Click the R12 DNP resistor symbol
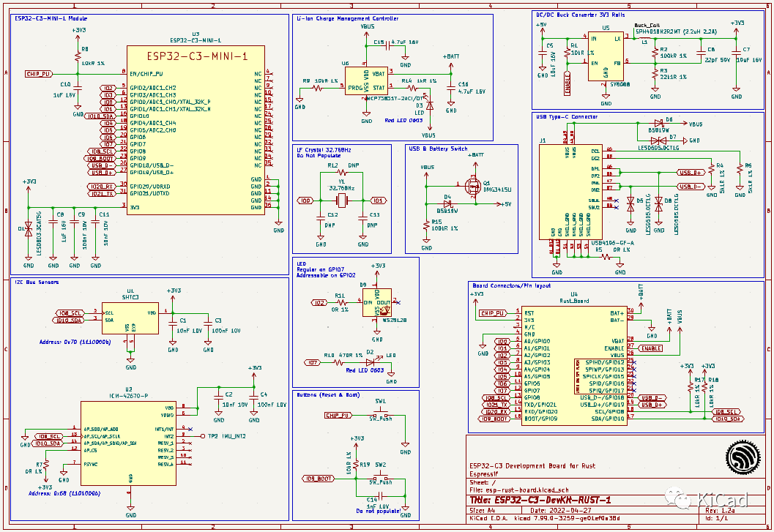The image size is (774, 532). point(341,173)
